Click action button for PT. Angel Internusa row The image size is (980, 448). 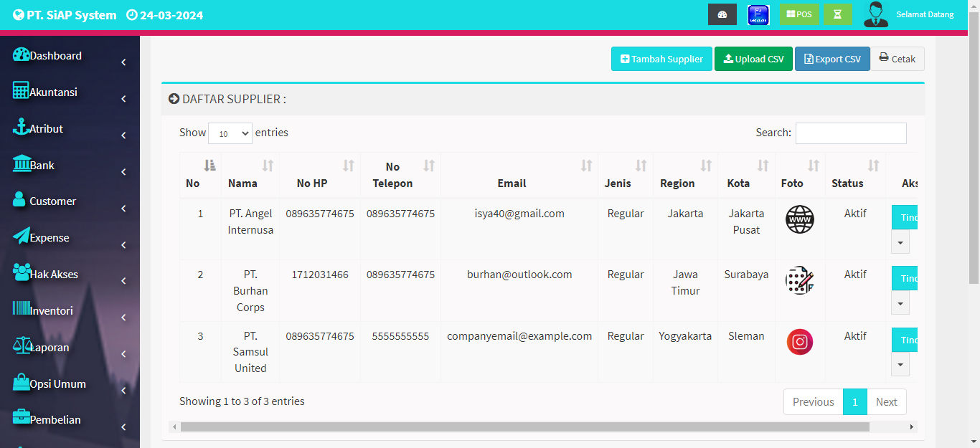click(905, 218)
